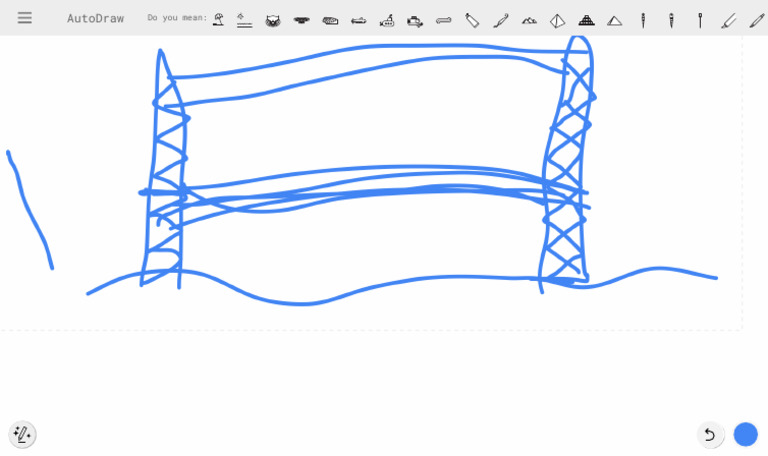Choose the dark submarine with rear propeller
Image resolution: width=768 pixels, height=456 pixels.
415,21
